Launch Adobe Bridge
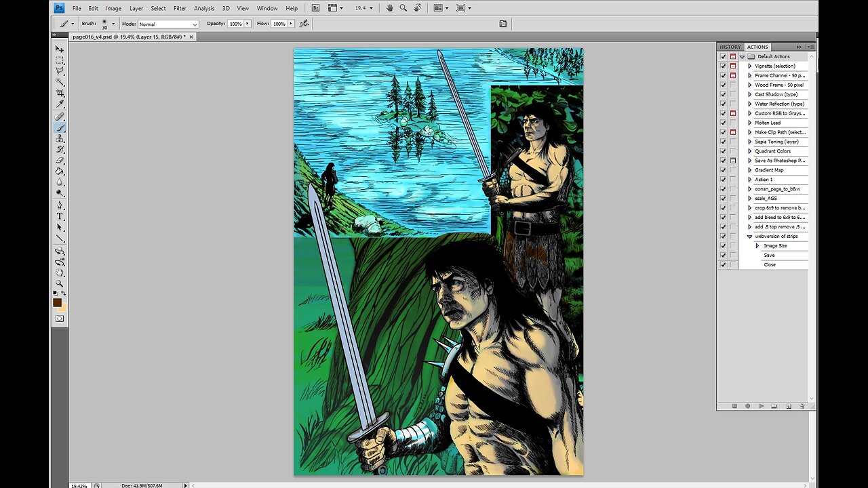The height and width of the screenshot is (488, 868). pyautogui.click(x=316, y=8)
